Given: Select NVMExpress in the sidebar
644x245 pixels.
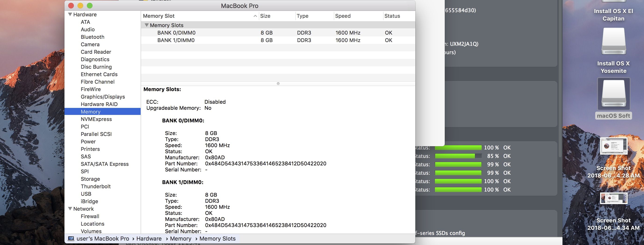Looking at the screenshot, I should point(96,119).
